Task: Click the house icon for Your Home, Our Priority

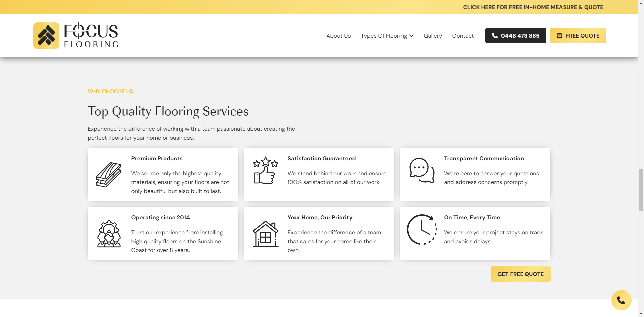Action: click(265, 234)
